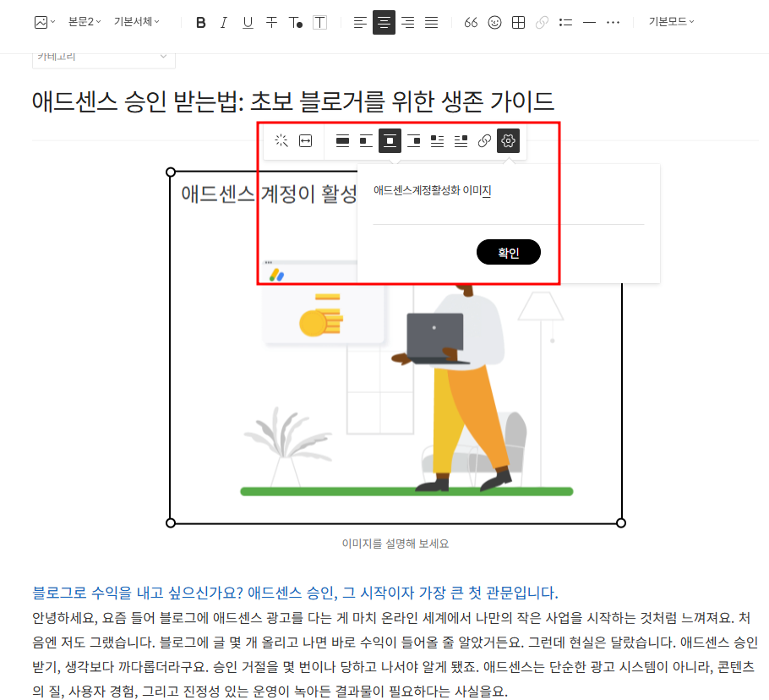Viewport: 769px width, 700px height.
Task: Toggle strikethrough formatting
Action: pos(271,23)
